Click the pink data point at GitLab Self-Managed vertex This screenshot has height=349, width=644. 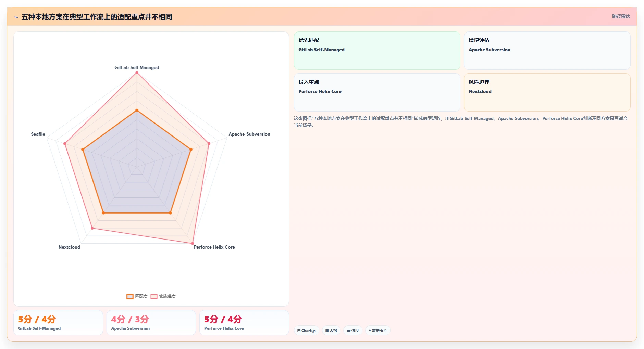click(137, 73)
